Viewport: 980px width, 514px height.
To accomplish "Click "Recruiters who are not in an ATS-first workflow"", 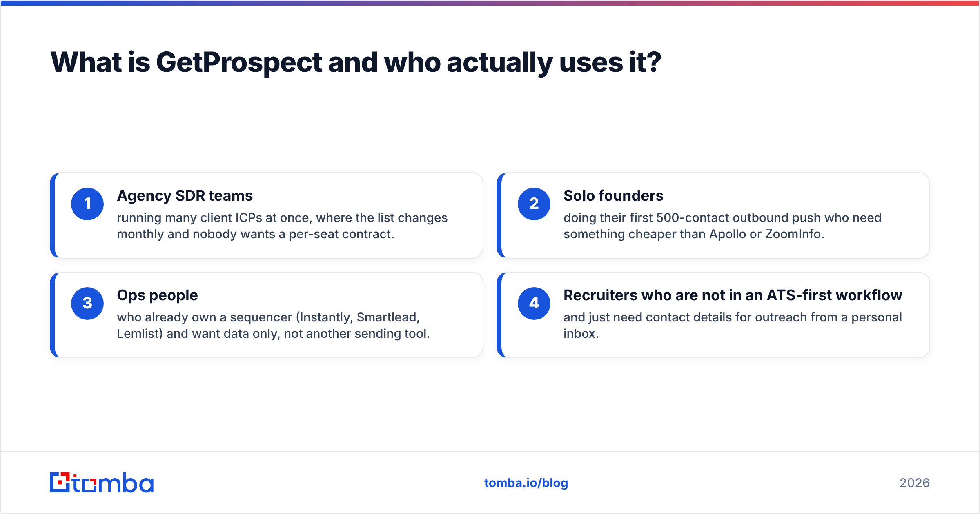I will [x=733, y=295].
